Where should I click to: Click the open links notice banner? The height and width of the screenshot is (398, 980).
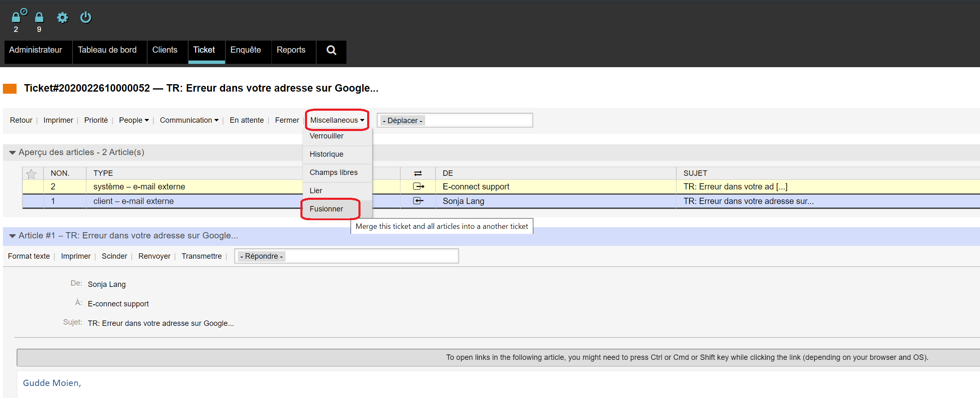pos(498,357)
